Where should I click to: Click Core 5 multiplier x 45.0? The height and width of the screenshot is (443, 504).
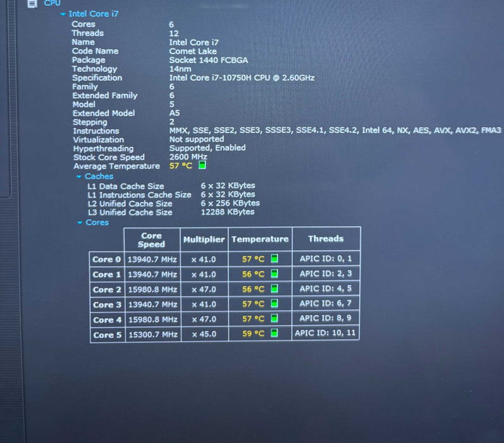pyautogui.click(x=204, y=334)
